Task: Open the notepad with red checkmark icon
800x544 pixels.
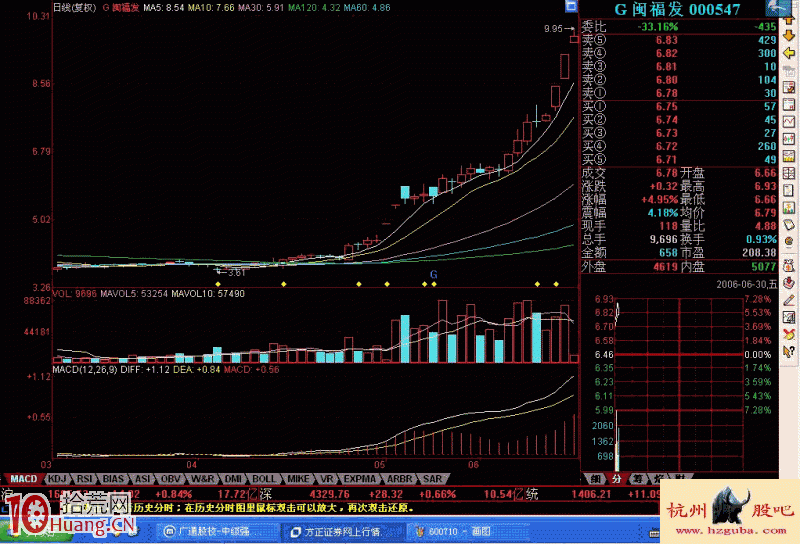Action: click(789, 87)
